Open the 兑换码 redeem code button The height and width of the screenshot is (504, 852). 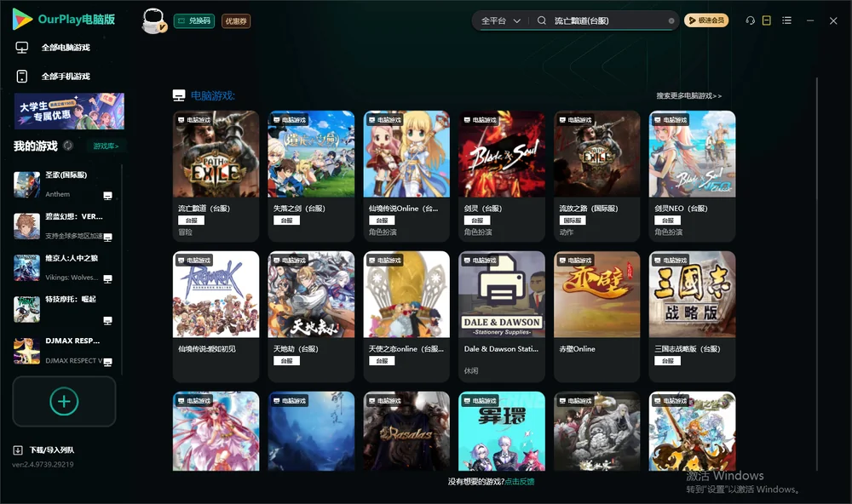[x=194, y=20]
